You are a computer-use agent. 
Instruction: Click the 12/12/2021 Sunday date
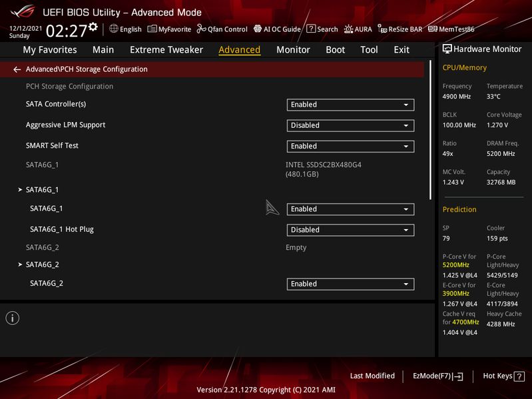[x=25, y=32]
